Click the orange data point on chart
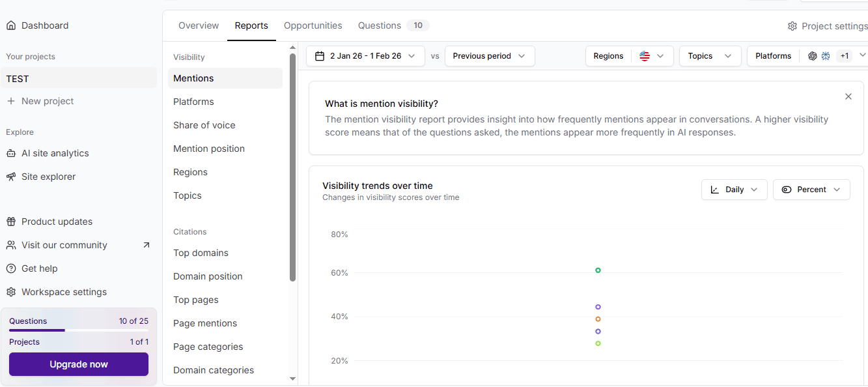The height and width of the screenshot is (387, 868). tap(598, 319)
